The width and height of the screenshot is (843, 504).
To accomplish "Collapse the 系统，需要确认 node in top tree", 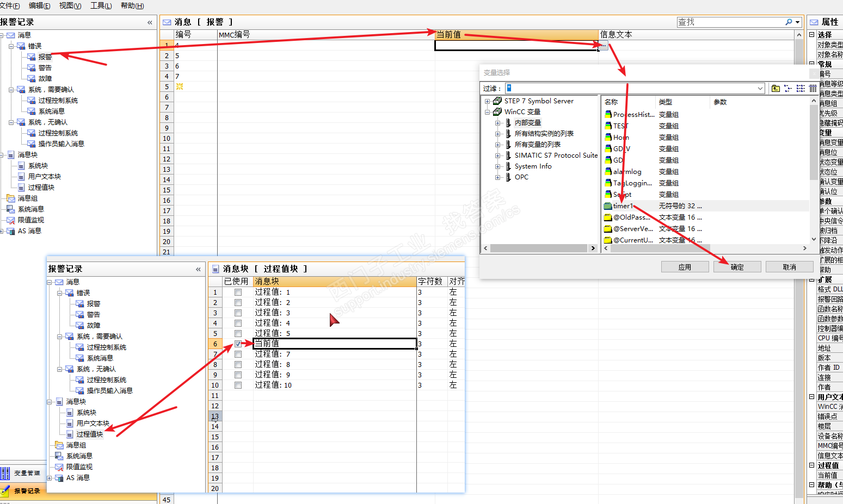I will coord(11,90).
